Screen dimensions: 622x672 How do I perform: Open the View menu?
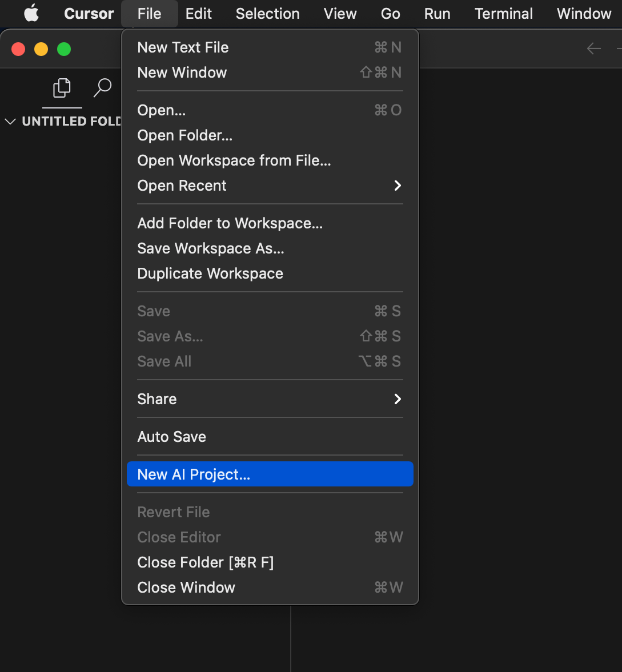[x=340, y=14]
